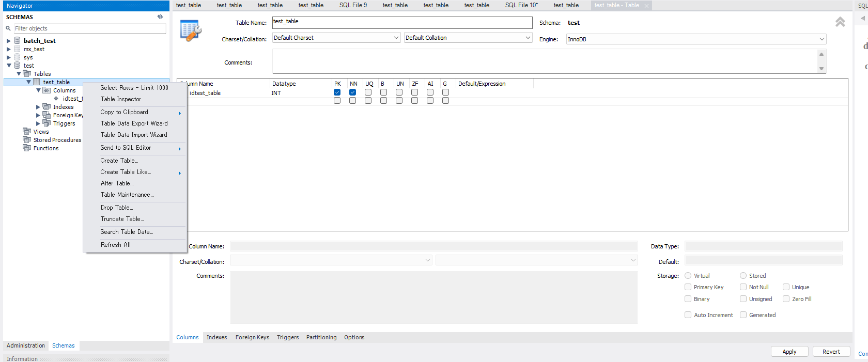Click the Revert button
This screenshot has width=868, height=362.
831,352
